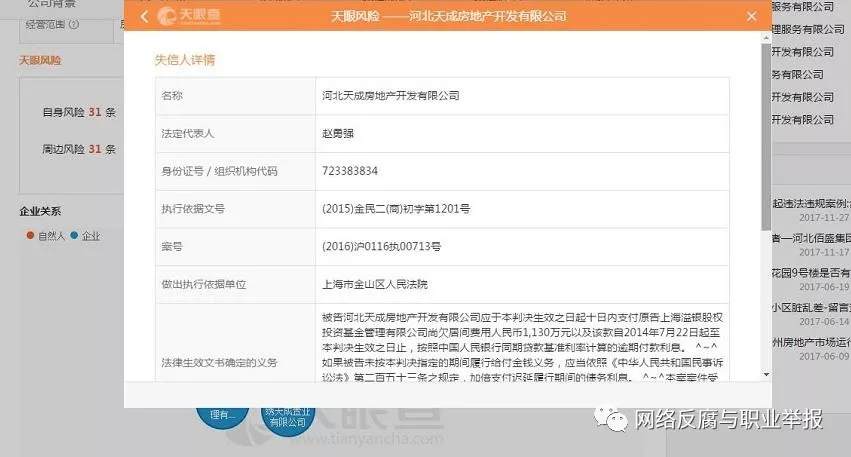Click the blue 理有... company node

pos(223,417)
